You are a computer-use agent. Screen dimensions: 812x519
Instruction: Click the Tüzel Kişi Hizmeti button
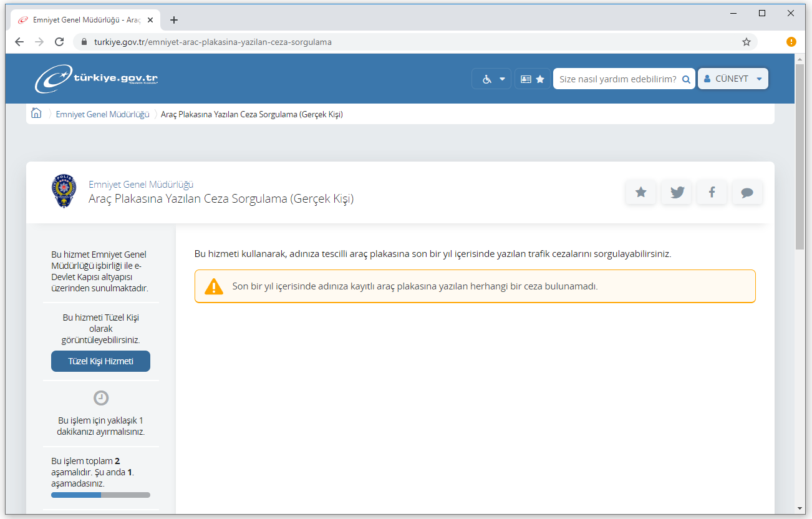100,361
